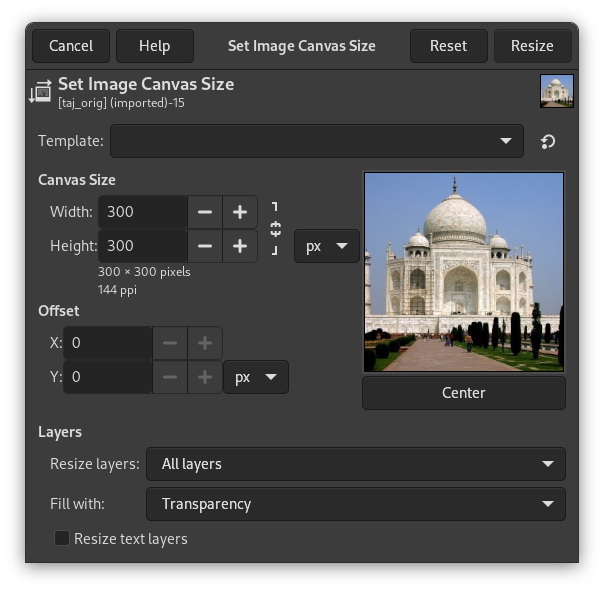Increase canvas Height with the plus button
Viewport: 604px width, 591px height.
tap(240, 246)
